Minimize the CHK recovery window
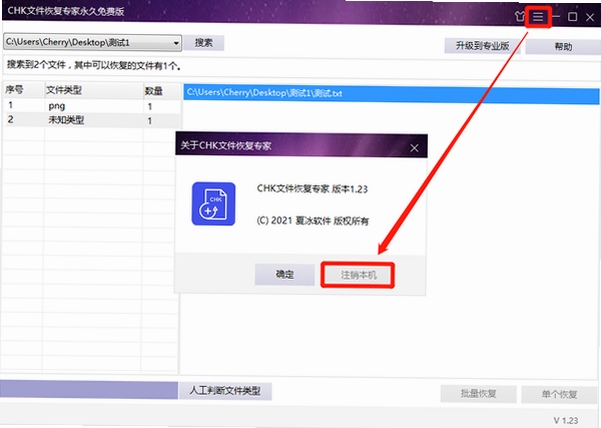The width and height of the screenshot is (601, 428). 556,16
